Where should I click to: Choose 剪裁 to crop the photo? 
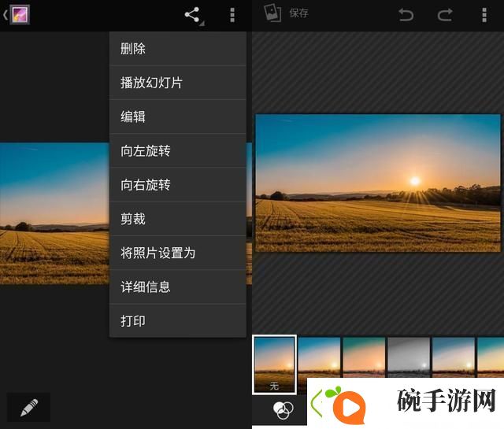178,219
